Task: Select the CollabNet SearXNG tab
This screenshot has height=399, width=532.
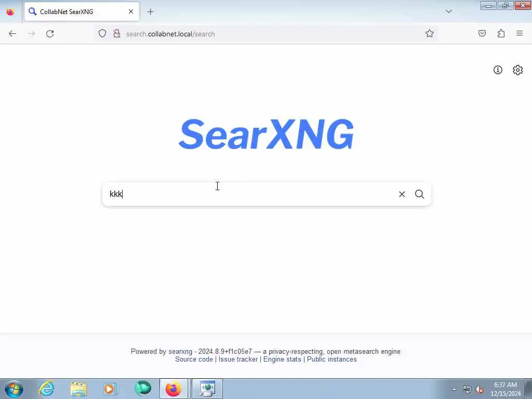Action: (82, 11)
